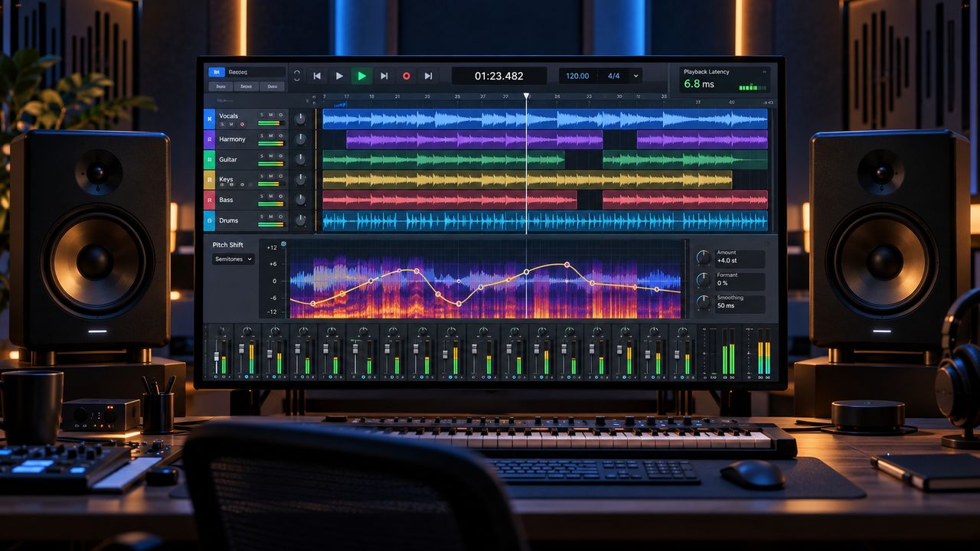This screenshot has height=551, width=980.
Task: Mute the Guitar track
Action: point(271,155)
